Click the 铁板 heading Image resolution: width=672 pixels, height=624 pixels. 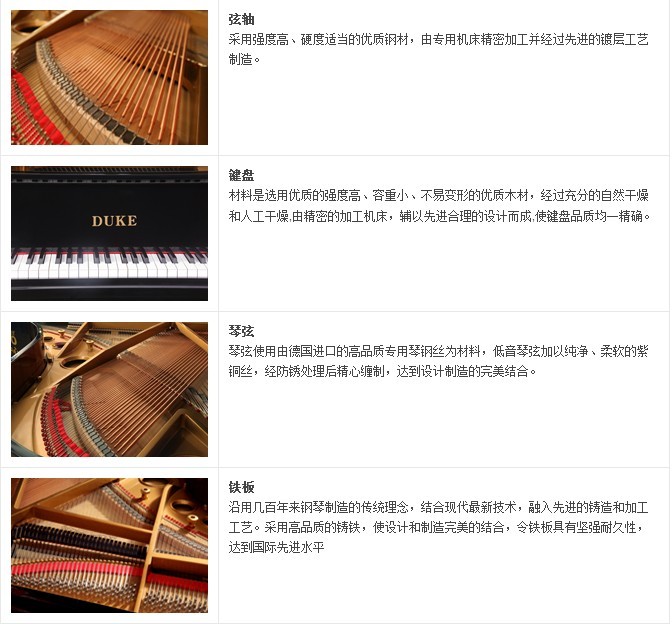point(241,488)
